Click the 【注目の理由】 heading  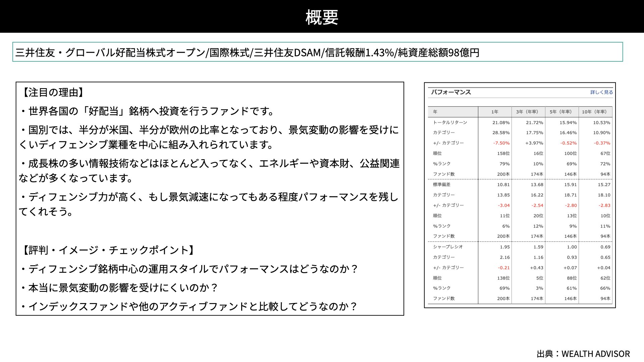tap(54, 93)
